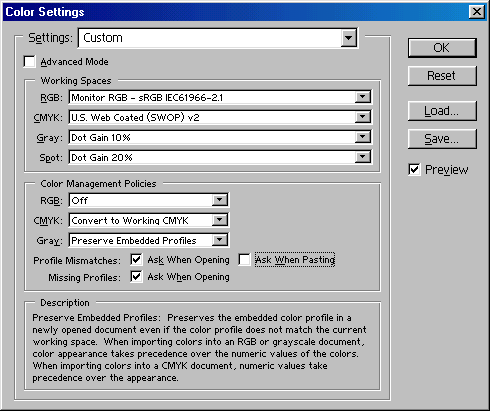Open the Gray Preserve Embedded Profiles dropdown
Screen dimensions: 490x411
point(220,240)
